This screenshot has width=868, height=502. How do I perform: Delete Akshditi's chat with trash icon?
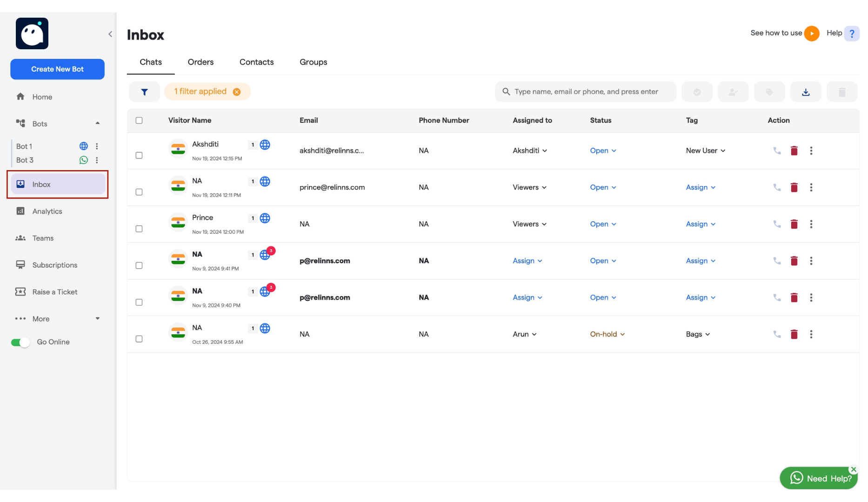[794, 151]
